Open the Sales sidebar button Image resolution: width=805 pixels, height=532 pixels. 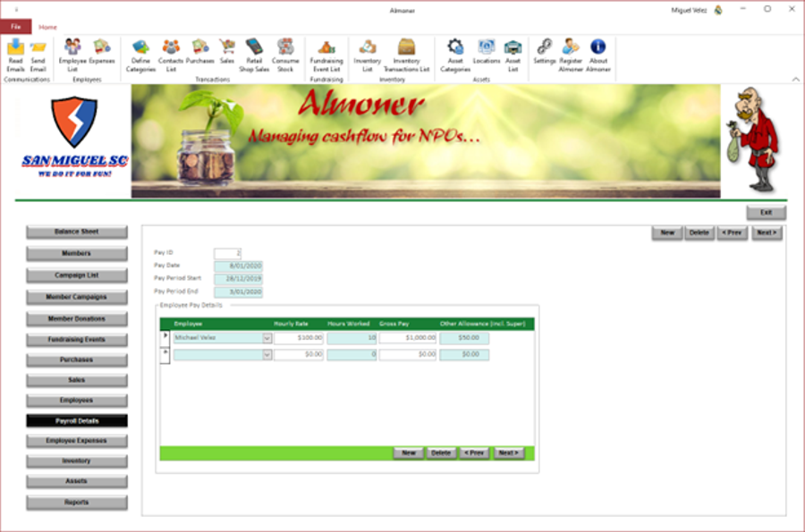point(77,380)
